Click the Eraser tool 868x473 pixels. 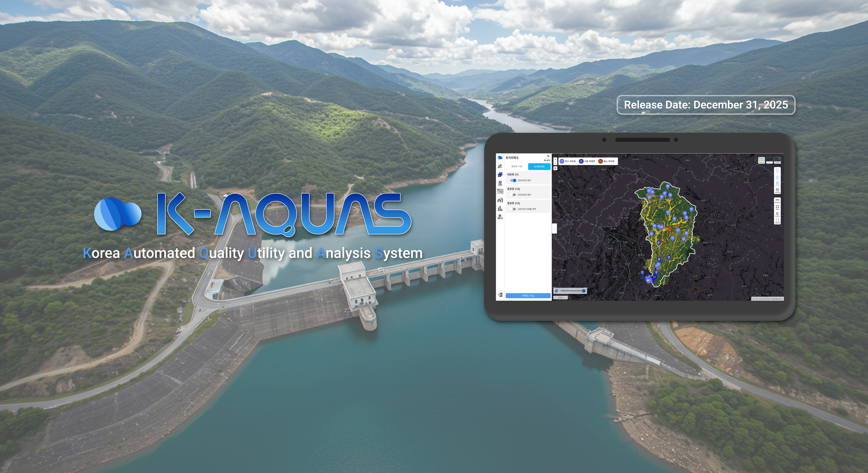(777, 214)
